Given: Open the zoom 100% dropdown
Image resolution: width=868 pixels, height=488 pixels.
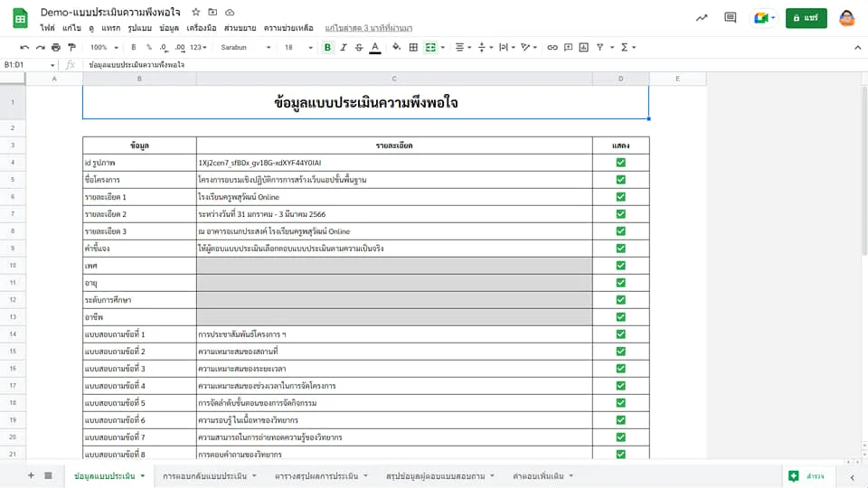Looking at the screenshot, I should [x=104, y=48].
